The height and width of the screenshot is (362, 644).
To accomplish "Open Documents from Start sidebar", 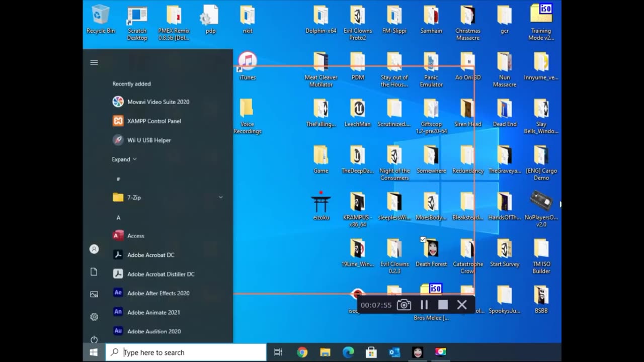I will click(94, 271).
